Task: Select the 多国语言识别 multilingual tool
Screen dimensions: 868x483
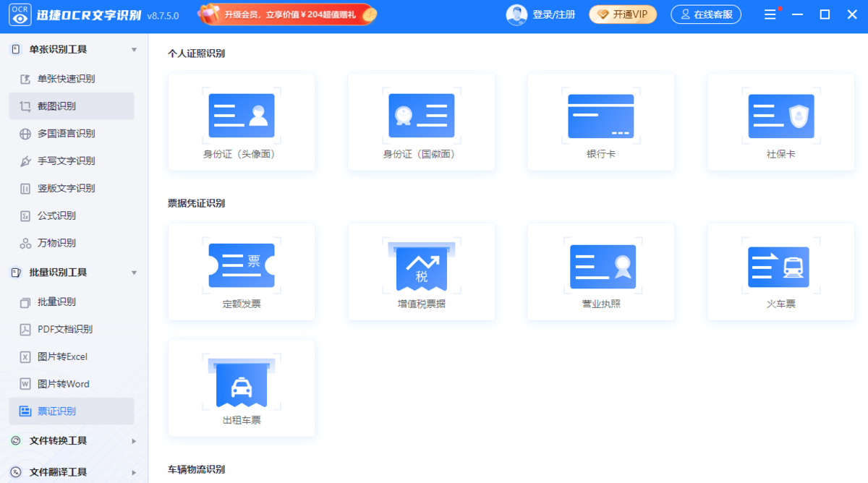Action: 70,133
